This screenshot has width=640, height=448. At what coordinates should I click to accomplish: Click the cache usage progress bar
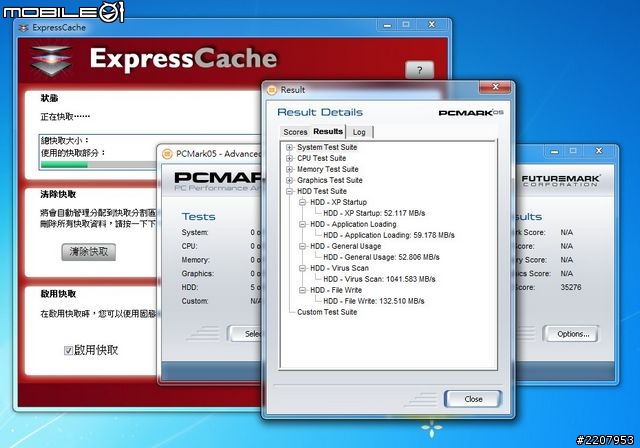[98, 164]
